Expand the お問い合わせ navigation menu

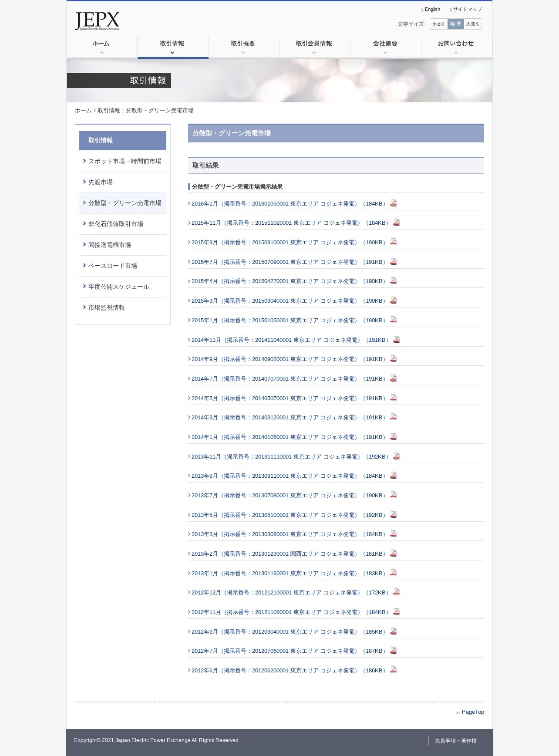[456, 47]
